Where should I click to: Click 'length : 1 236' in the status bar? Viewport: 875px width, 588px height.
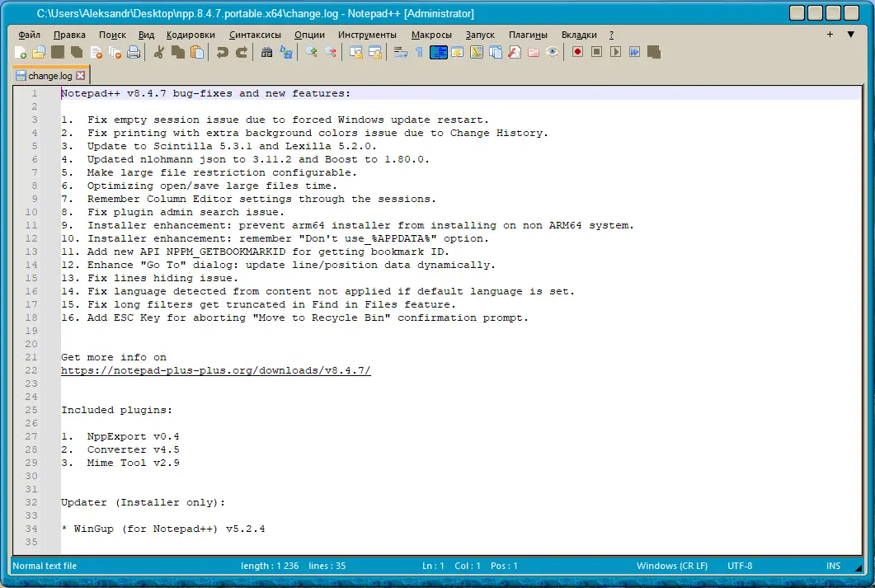(270, 566)
